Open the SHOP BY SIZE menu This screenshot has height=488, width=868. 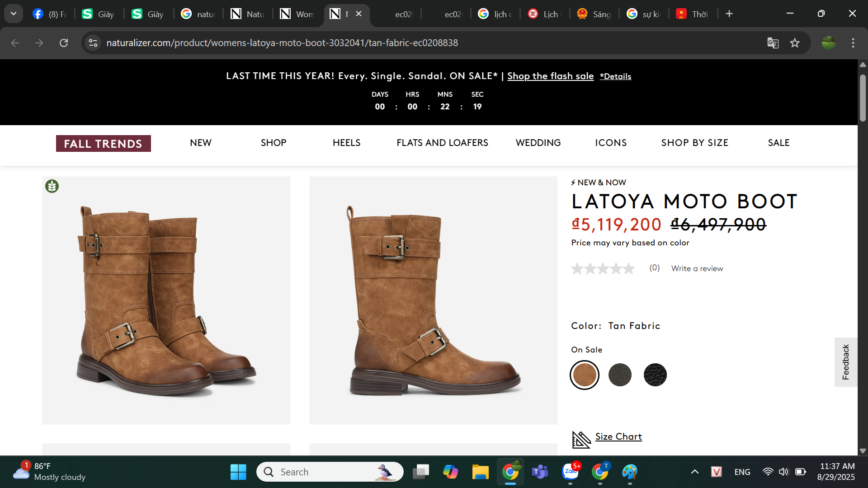[694, 143]
